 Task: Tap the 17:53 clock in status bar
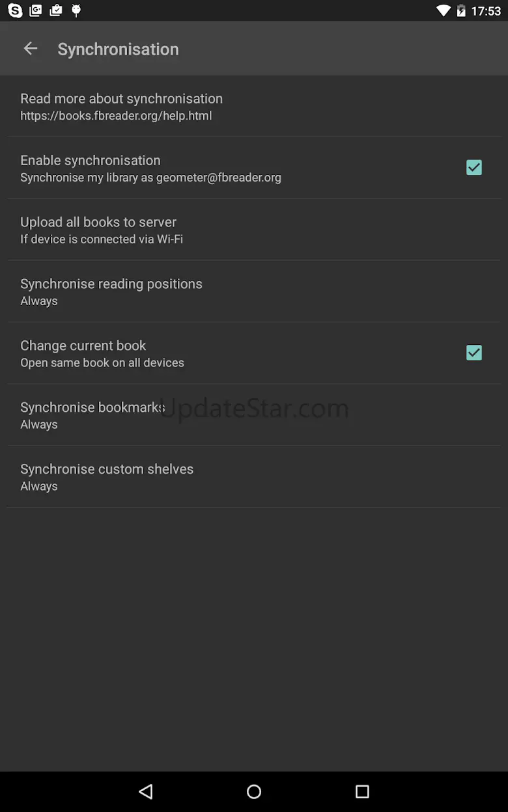486,11
